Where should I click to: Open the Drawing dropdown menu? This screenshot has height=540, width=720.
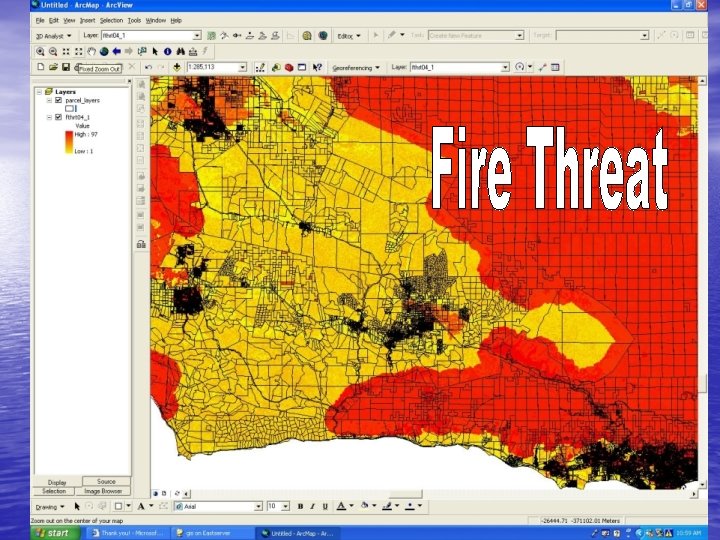pos(50,507)
